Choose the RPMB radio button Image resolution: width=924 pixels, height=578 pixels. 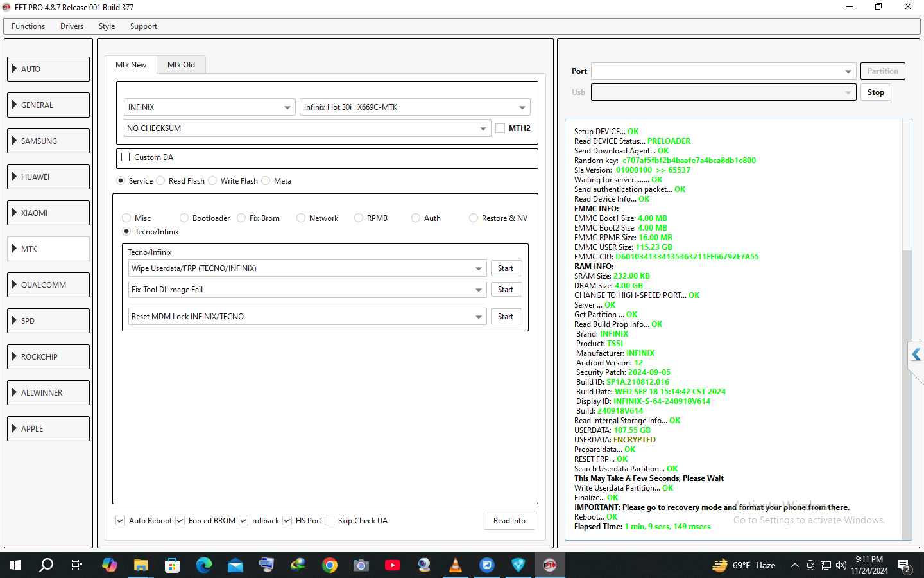pos(359,218)
